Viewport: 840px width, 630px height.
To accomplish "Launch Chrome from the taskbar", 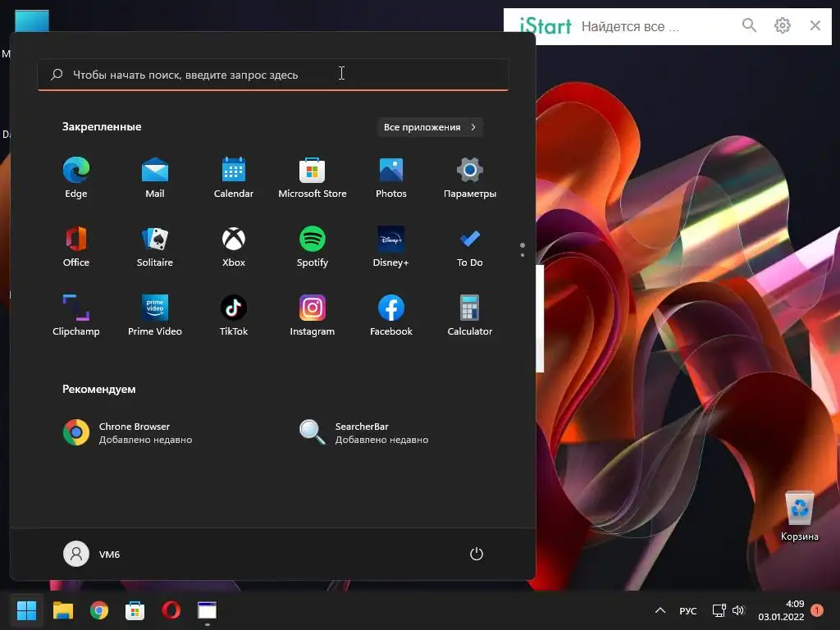I will (x=98, y=610).
